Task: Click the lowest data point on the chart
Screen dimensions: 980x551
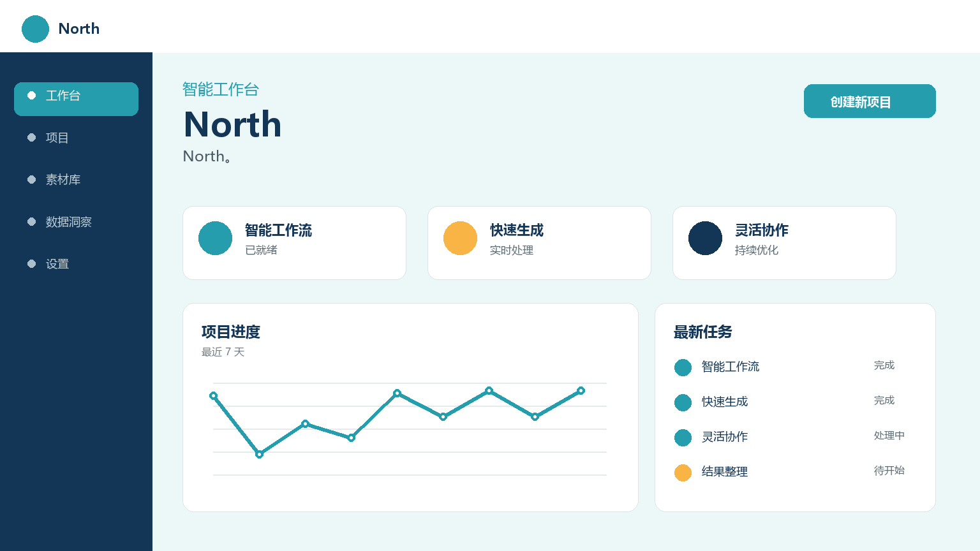Action: click(259, 454)
